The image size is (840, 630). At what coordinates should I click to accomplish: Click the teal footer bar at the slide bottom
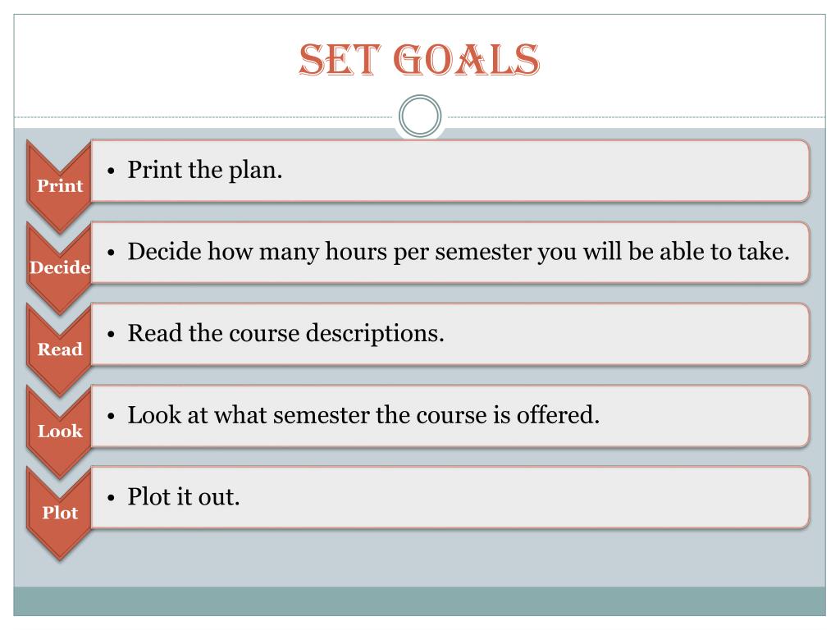pos(419,601)
